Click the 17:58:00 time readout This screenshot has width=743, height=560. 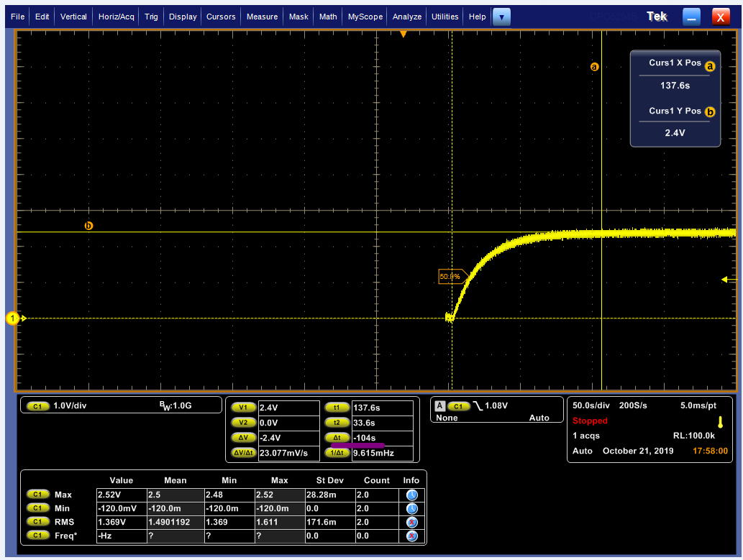coord(710,451)
